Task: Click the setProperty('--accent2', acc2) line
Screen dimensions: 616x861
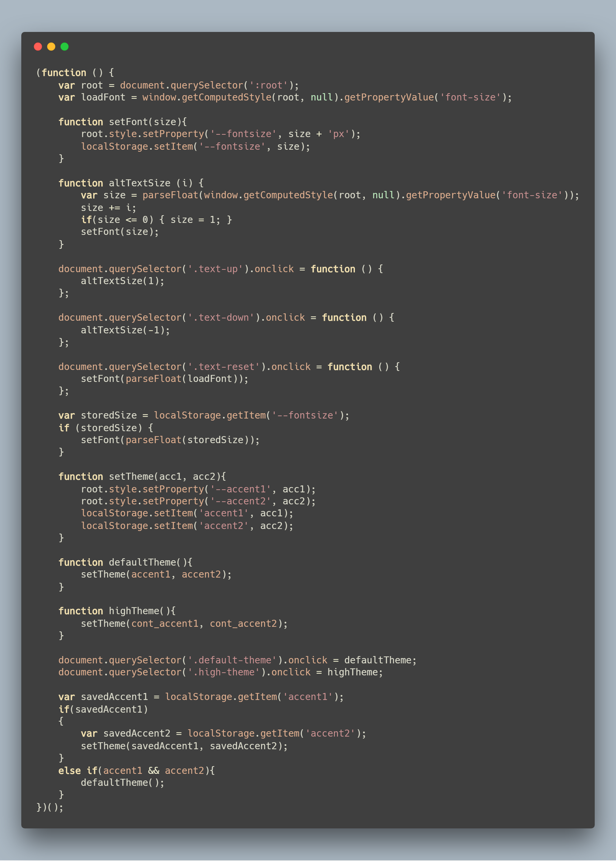Action: tap(198, 501)
